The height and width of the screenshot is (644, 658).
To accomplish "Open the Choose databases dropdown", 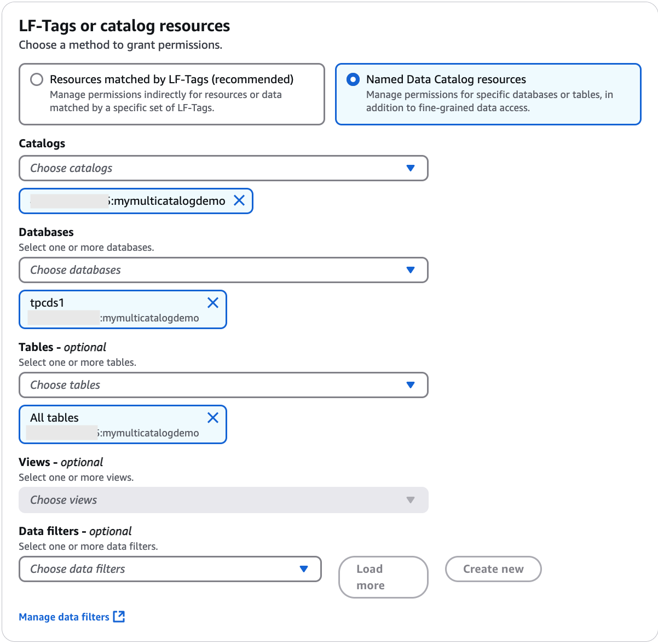I will coord(164,270).
